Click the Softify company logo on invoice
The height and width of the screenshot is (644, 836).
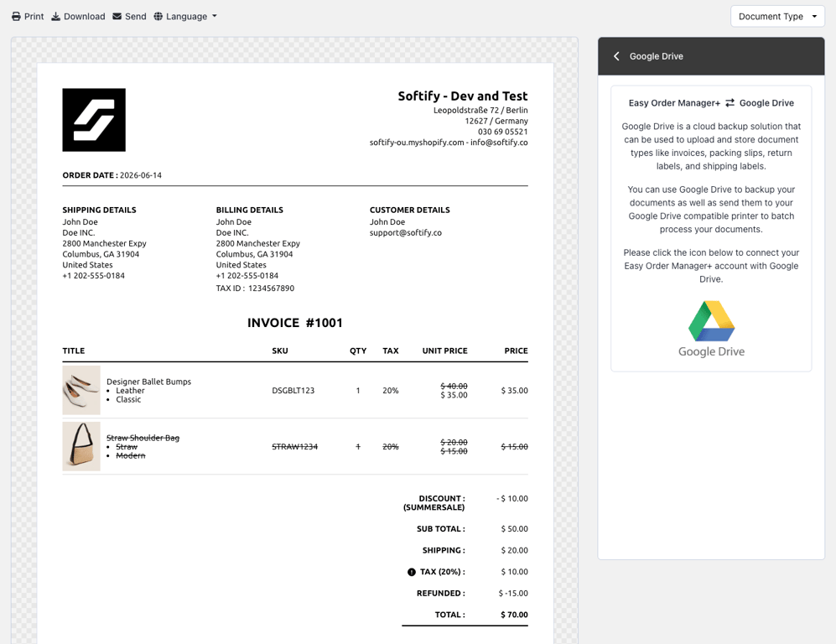click(x=94, y=120)
